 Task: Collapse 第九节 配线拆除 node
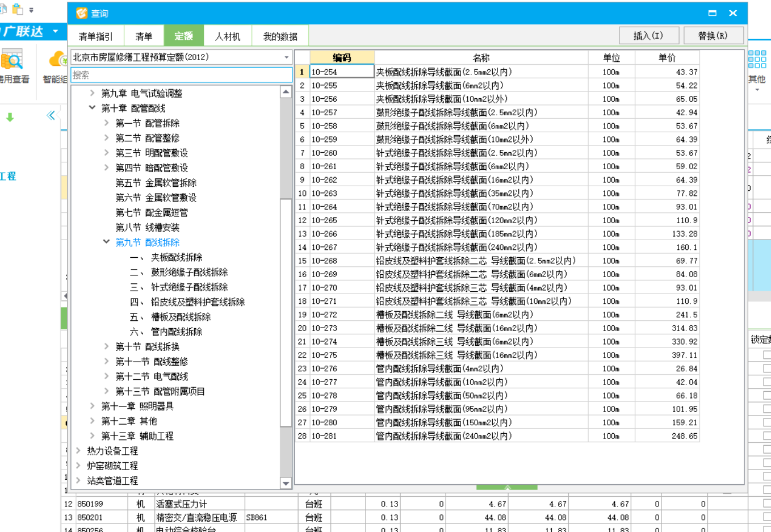pyautogui.click(x=106, y=242)
